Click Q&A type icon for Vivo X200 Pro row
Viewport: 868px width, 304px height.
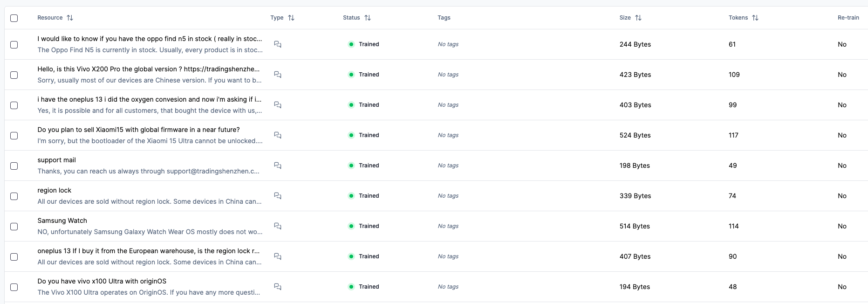coord(278,75)
